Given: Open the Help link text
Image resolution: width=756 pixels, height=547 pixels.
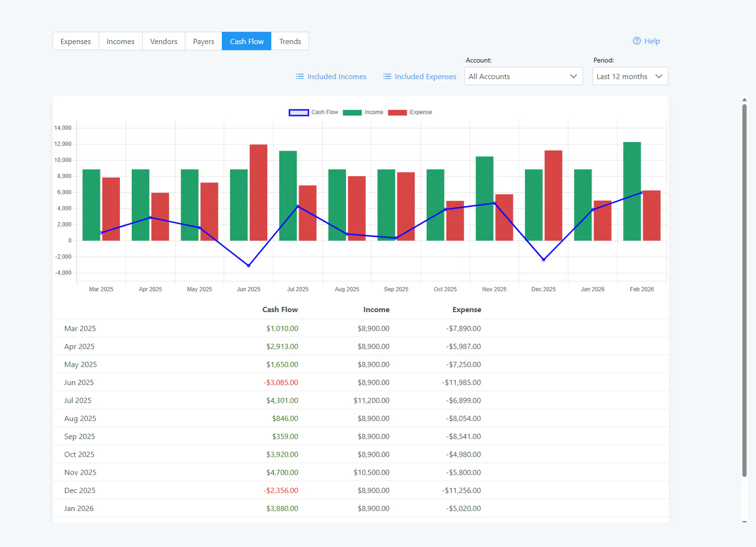Looking at the screenshot, I should pyautogui.click(x=652, y=41).
